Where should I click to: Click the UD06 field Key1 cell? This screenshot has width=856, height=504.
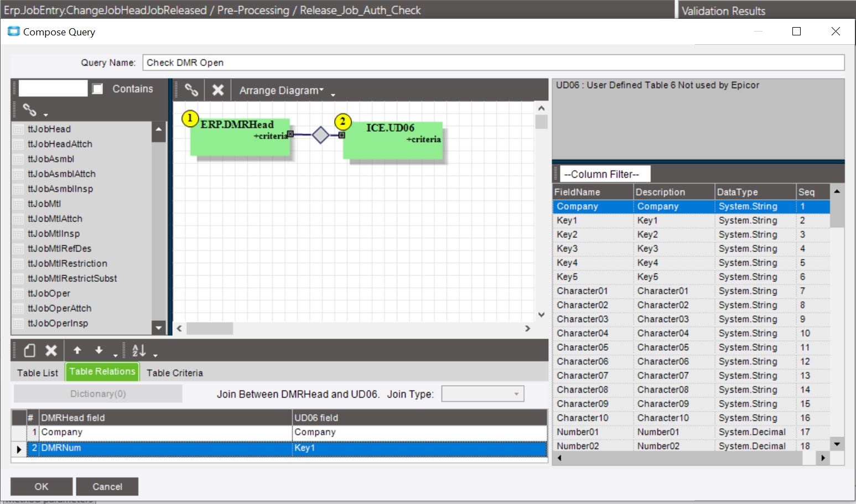point(419,448)
